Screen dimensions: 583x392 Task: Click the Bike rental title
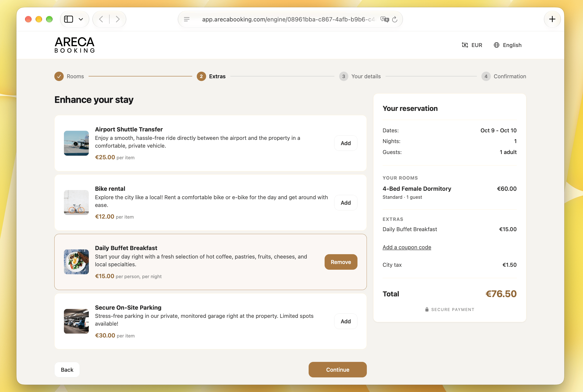pyautogui.click(x=110, y=189)
